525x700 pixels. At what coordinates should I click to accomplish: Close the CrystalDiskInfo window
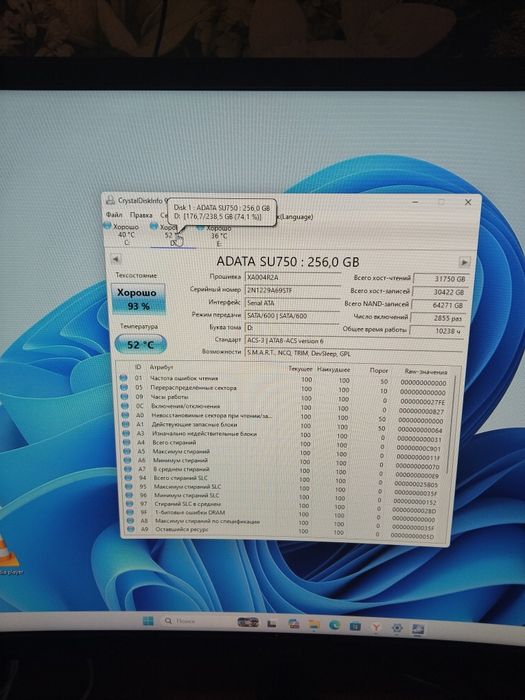(x=468, y=202)
